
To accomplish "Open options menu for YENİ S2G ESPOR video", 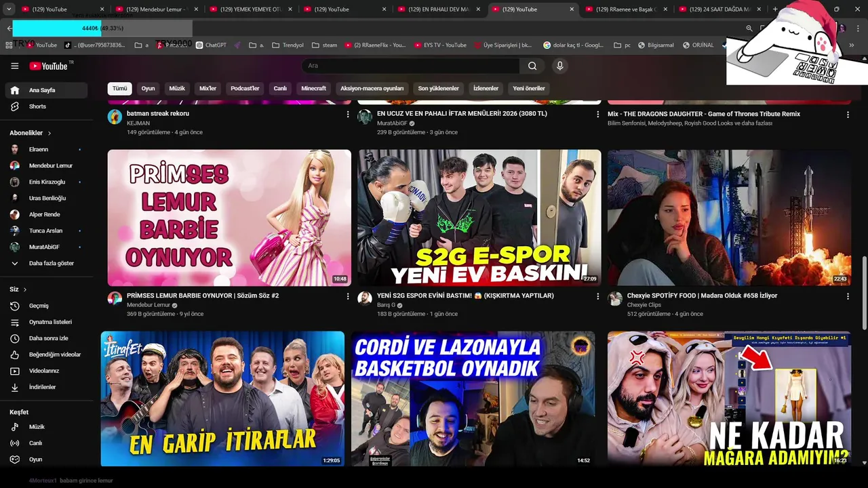I will 597,296.
